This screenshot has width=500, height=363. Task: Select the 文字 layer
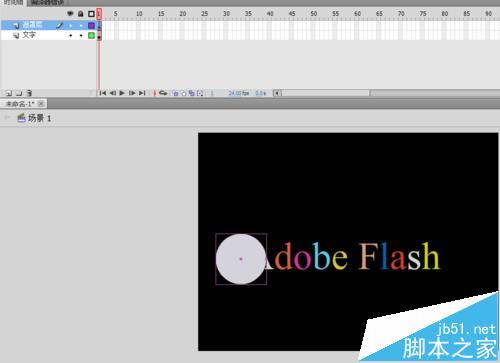tap(49, 35)
